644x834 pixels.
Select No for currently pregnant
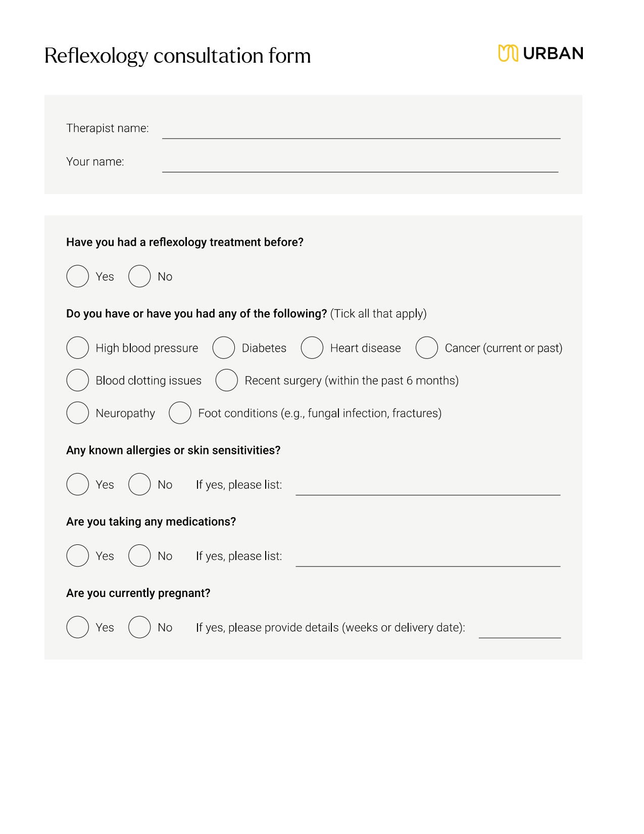[139, 627]
